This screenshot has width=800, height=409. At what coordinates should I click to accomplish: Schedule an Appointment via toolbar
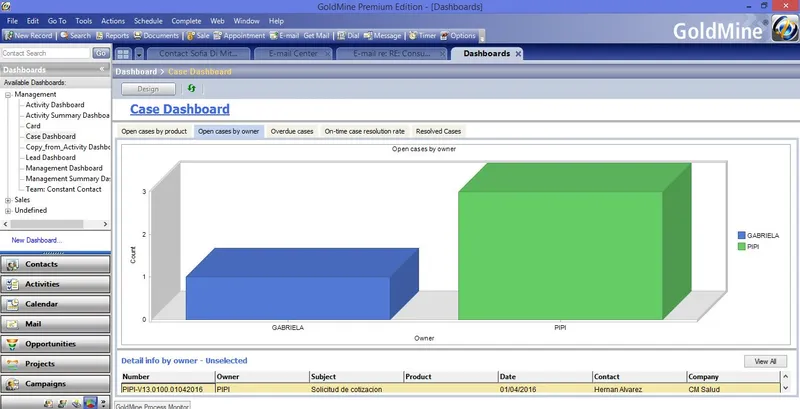point(239,36)
